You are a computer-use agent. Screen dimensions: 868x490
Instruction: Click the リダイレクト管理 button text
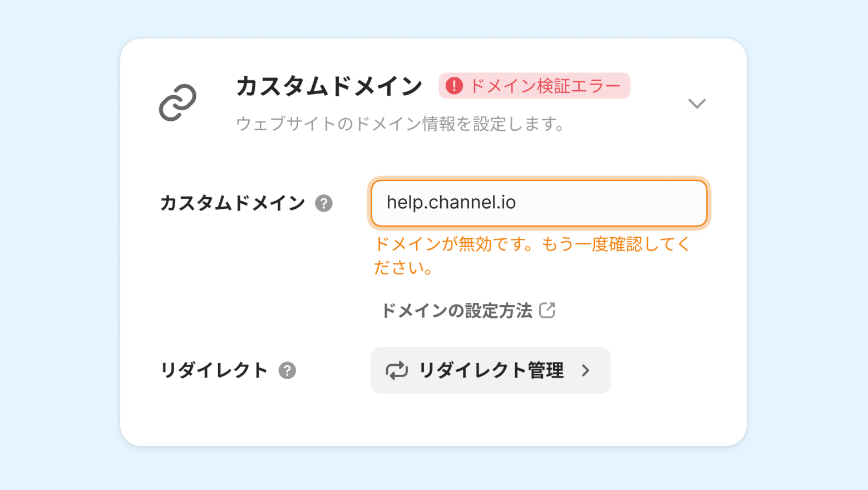491,370
